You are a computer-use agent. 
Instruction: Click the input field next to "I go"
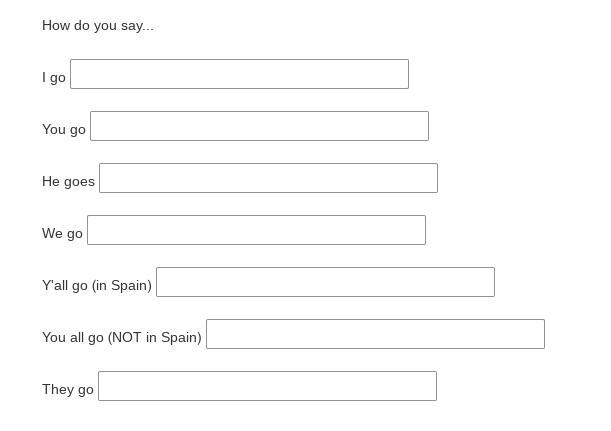pyautogui.click(x=239, y=74)
